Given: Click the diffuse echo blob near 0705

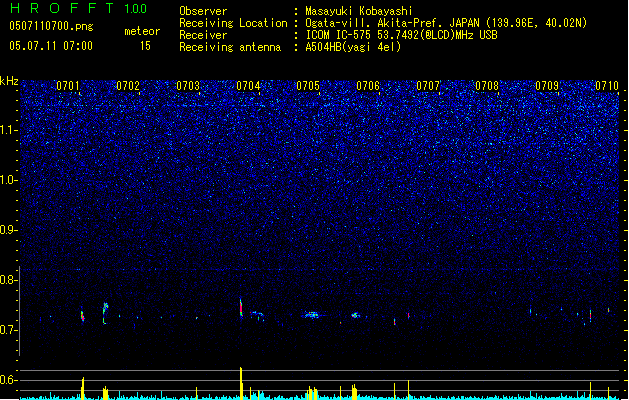Looking at the screenshot, I should (x=311, y=315).
